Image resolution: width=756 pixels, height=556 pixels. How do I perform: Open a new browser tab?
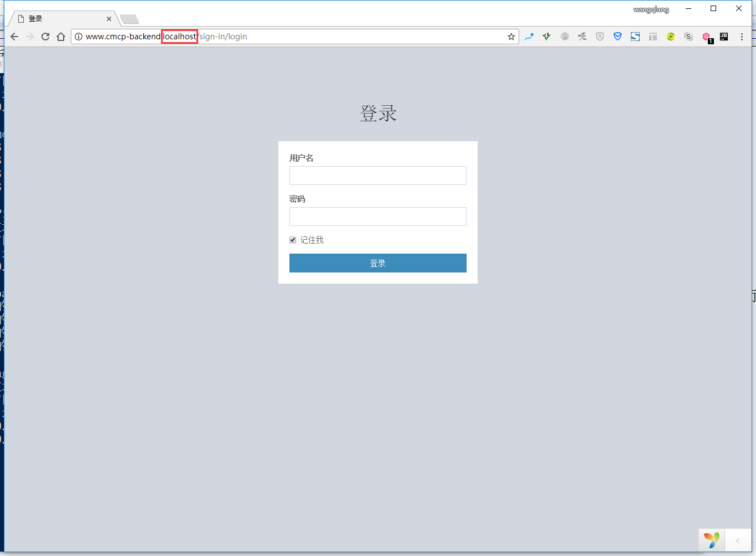coord(130,19)
